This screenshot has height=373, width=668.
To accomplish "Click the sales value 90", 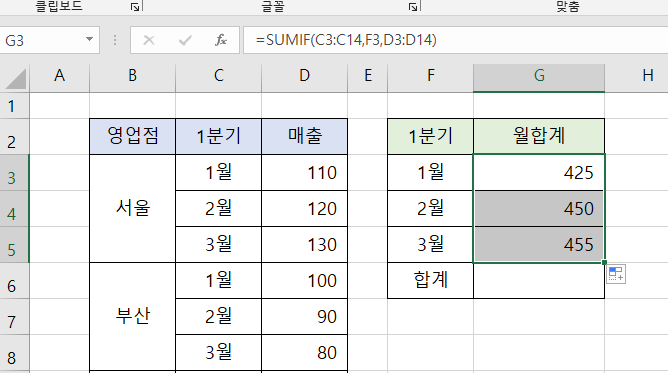I will [305, 316].
